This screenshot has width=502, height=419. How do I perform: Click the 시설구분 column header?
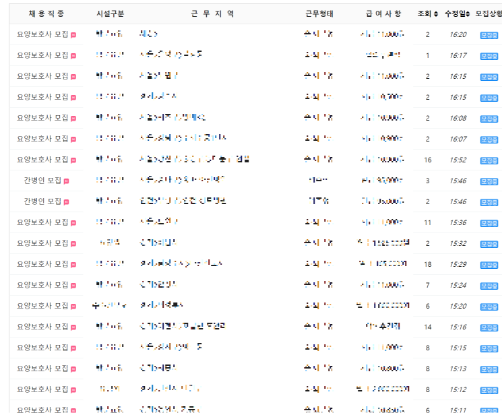[x=110, y=14]
